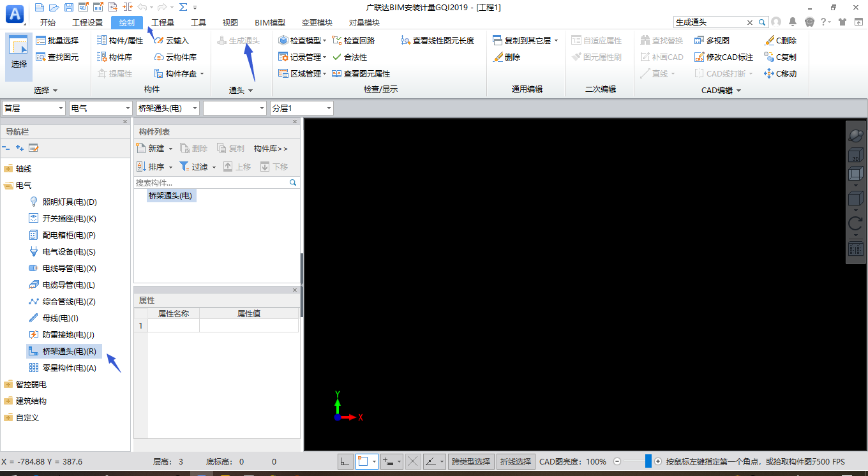Collapse the 电气 tree folder
868x476 pixels.
8,186
